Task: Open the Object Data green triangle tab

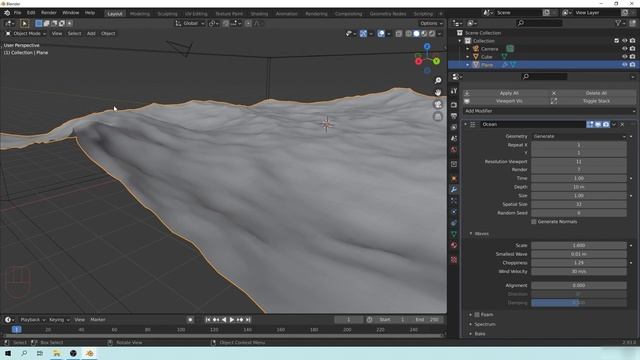Action: coord(454,234)
